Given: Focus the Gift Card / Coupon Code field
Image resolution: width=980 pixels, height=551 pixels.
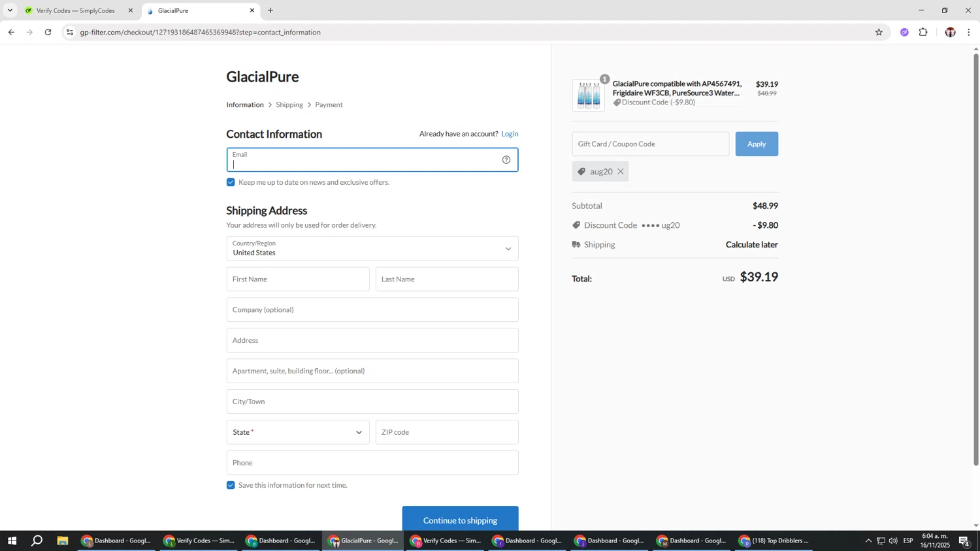Looking at the screenshot, I should coord(651,144).
